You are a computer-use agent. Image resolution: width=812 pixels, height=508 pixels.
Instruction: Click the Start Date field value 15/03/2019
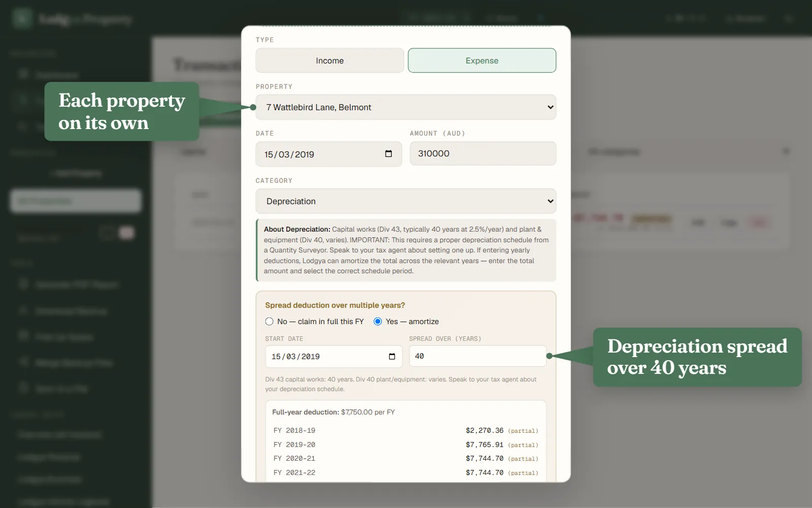pos(295,357)
